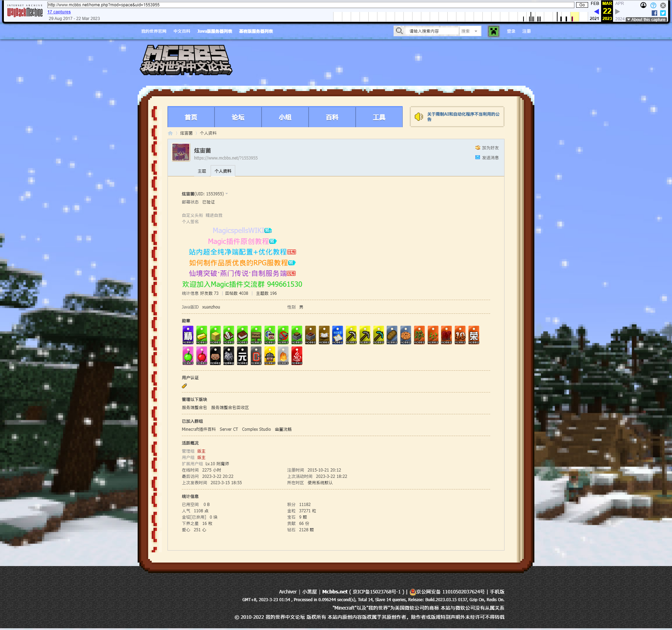Click the gold ingot medal badge

tap(202, 335)
